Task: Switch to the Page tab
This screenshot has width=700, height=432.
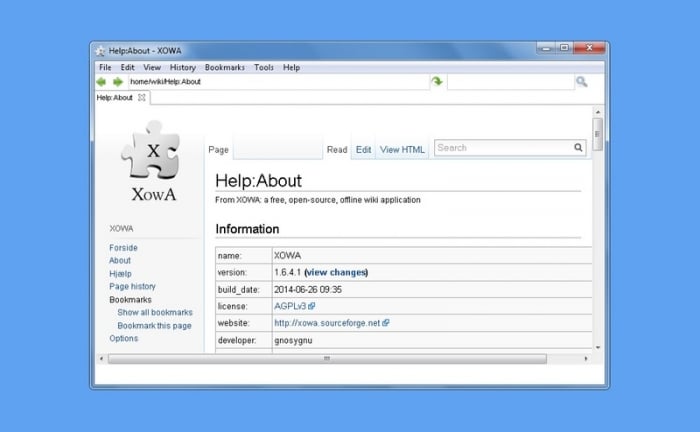Action: [x=218, y=150]
